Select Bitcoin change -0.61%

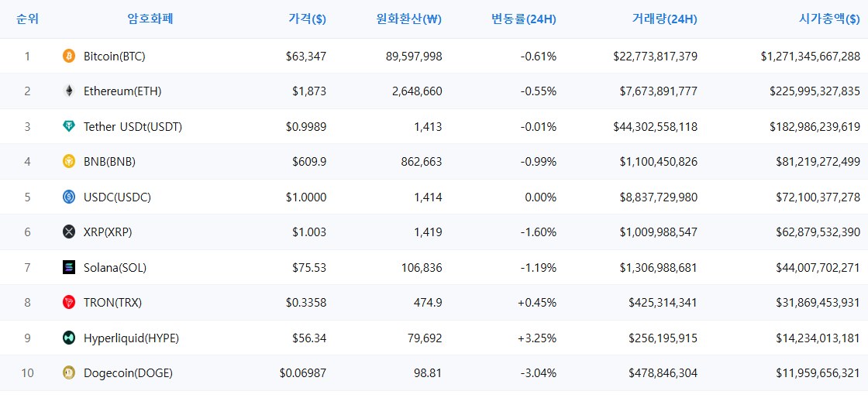tap(539, 56)
